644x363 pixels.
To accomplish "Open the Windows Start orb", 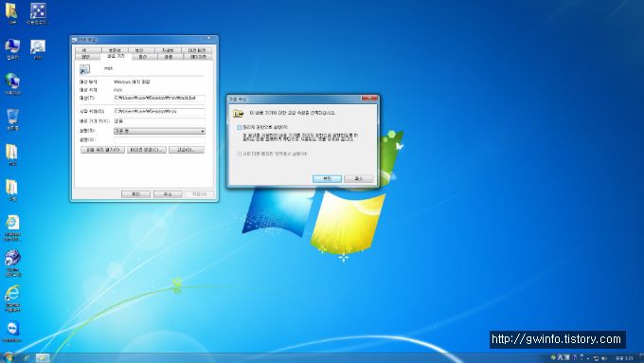I will [x=9, y=357].
